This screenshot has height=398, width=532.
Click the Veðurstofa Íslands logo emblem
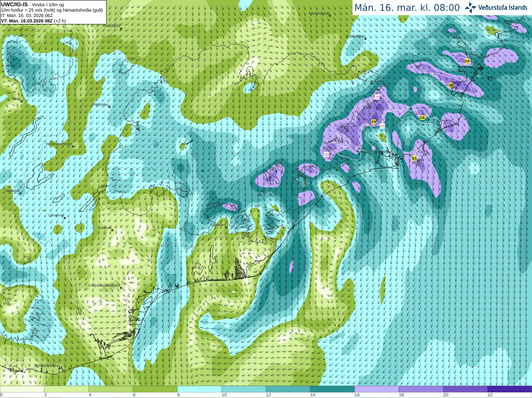pyautogui.click(x=470, y=7)
